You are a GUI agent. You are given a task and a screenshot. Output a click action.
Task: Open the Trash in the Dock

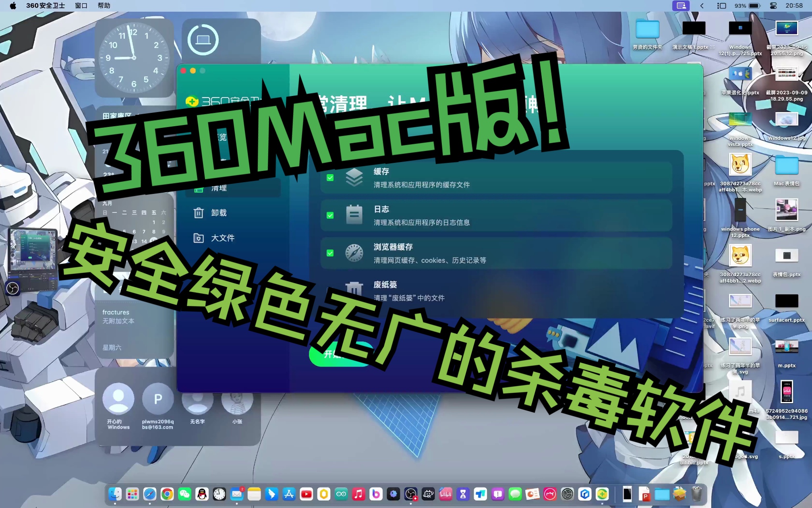tap(697, 494)
